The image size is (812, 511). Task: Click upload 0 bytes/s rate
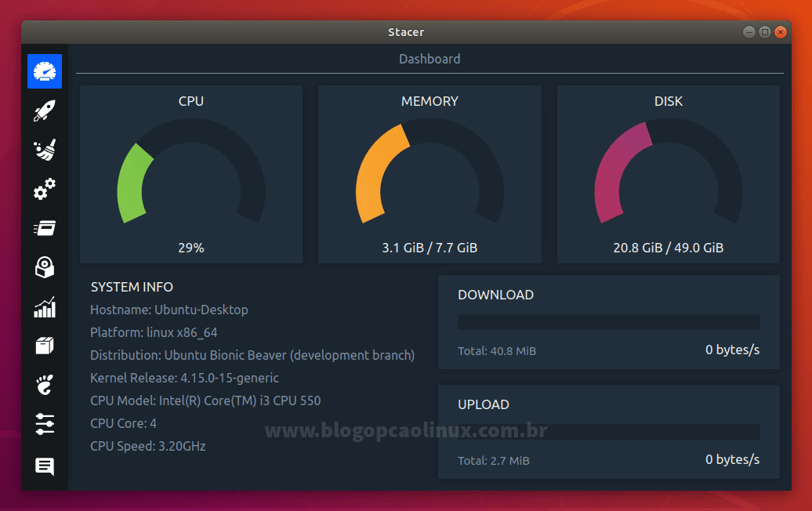[732, 460]
